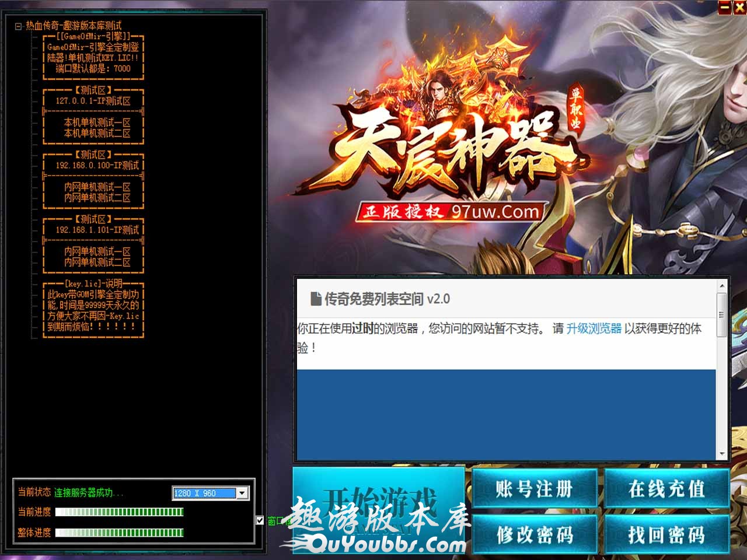Open 账号注册 account registration
Viewport: 747px width, 560px height.
click(534, 488)
